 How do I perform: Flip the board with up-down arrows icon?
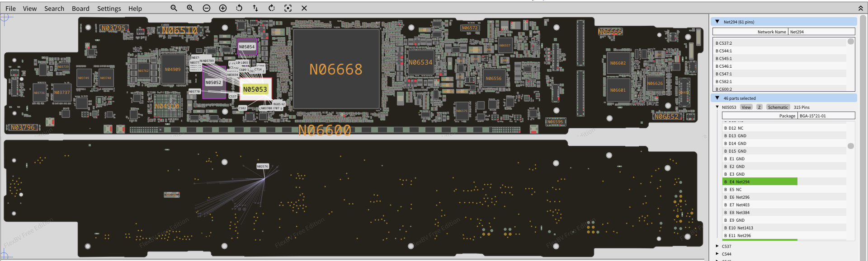(x=255, y=8)
